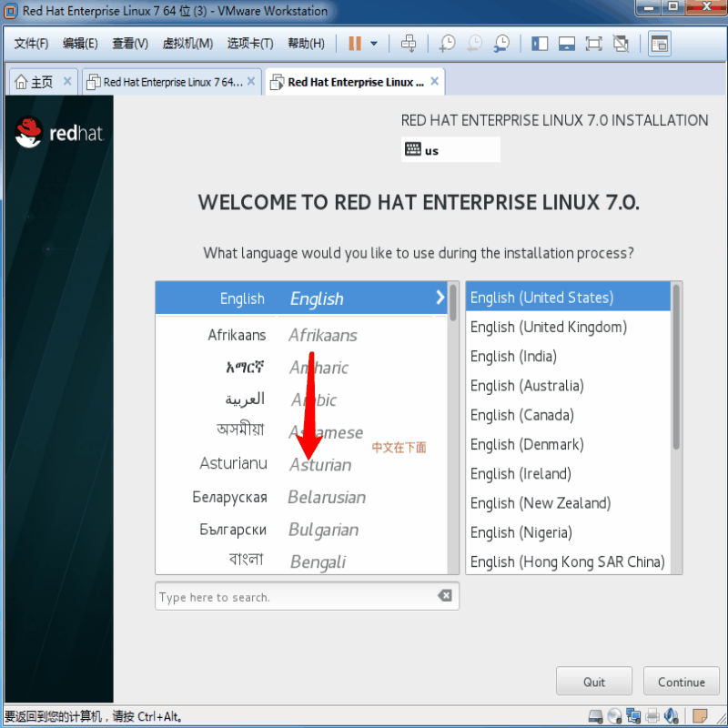Select Afrikaans in the language list
728x728 pixels.
[301, 335]
